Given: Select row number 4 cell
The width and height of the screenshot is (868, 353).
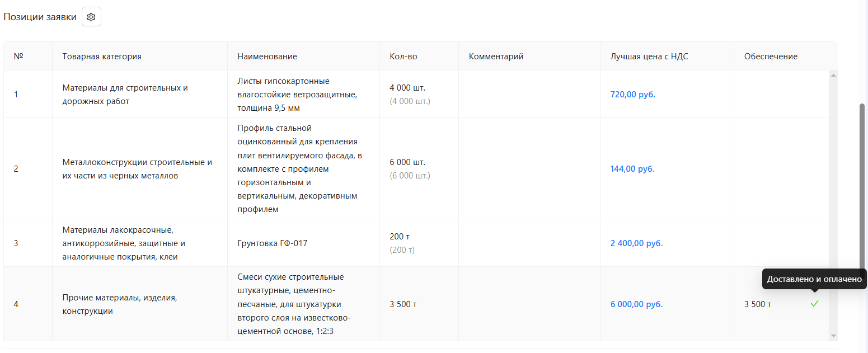Looking at the screenshot, I should [16, 304].
